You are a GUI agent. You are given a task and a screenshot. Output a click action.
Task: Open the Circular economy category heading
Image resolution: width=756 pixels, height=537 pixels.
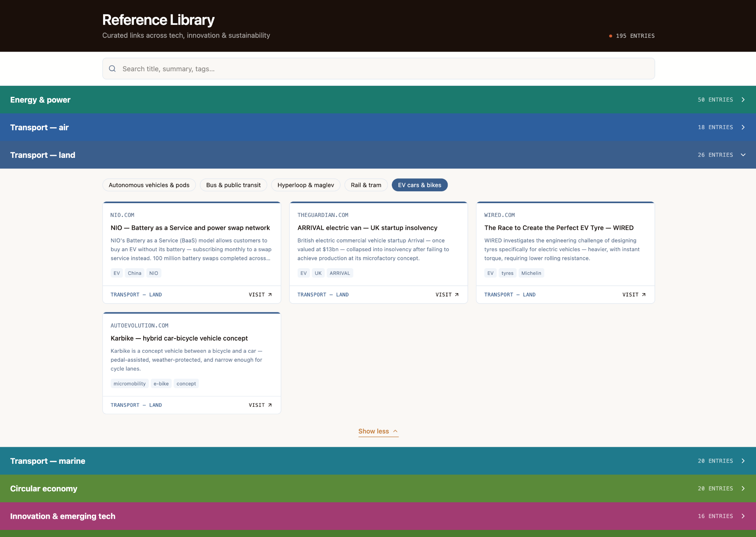coord(44,488)
